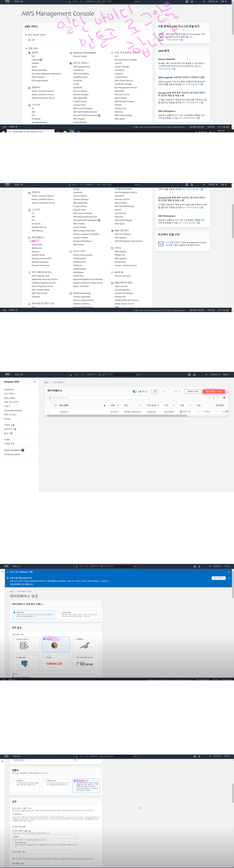Click the MySQL dolphin logo engine tile
This screenshot has height=868, width=234.
point(54,645)
